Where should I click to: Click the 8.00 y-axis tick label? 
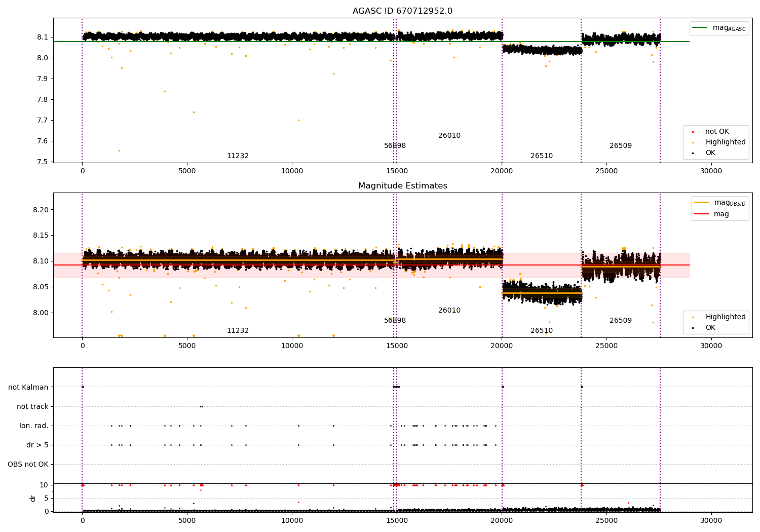(x=41, y=313)
